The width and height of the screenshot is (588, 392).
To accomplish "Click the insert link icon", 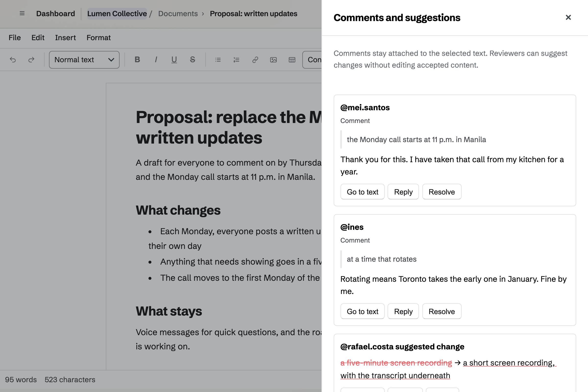I will pyautogui.click(x=255, y=60).
